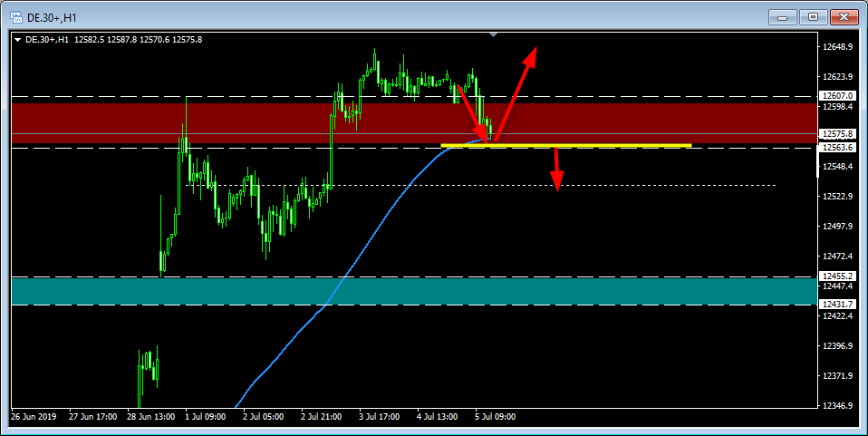
Task: Minimize the DE.30+,H1 chart window
Action: [783, 16]
